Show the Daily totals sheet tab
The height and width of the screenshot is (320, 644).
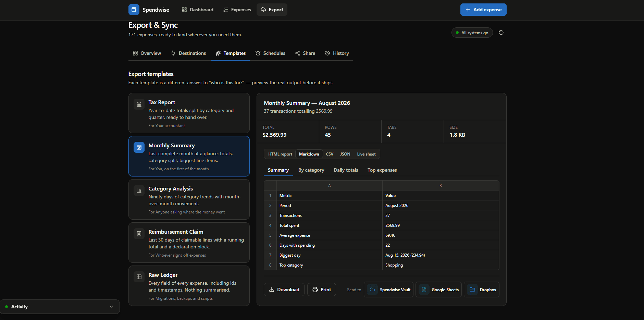(346, 170)
